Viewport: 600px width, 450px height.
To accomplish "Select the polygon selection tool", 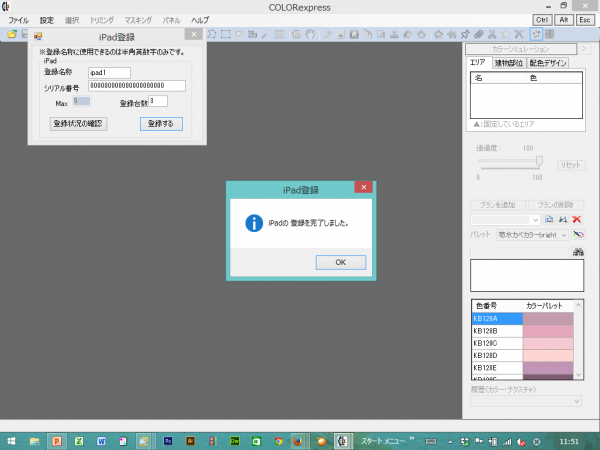I will tap(212, 34).
